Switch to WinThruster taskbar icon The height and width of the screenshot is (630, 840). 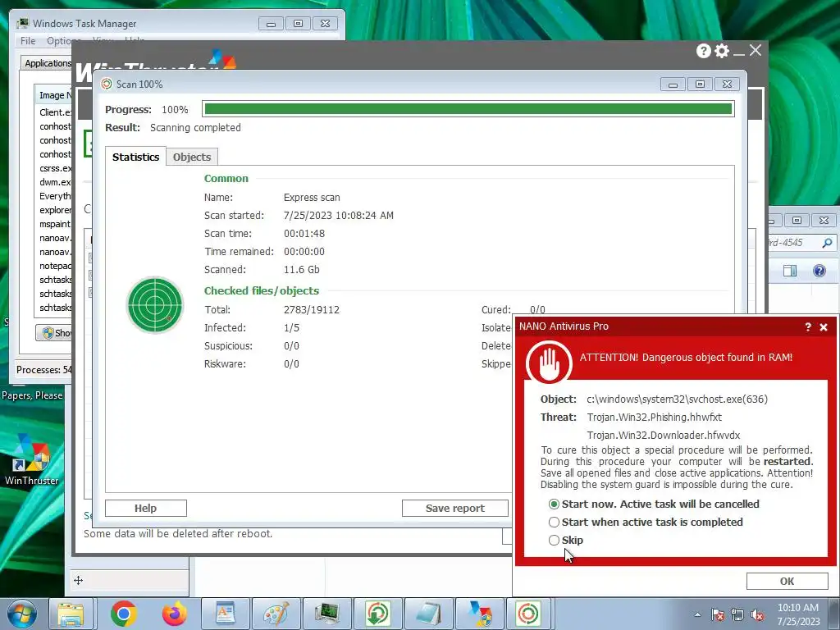pyautogui.click(x=479, y=614)
